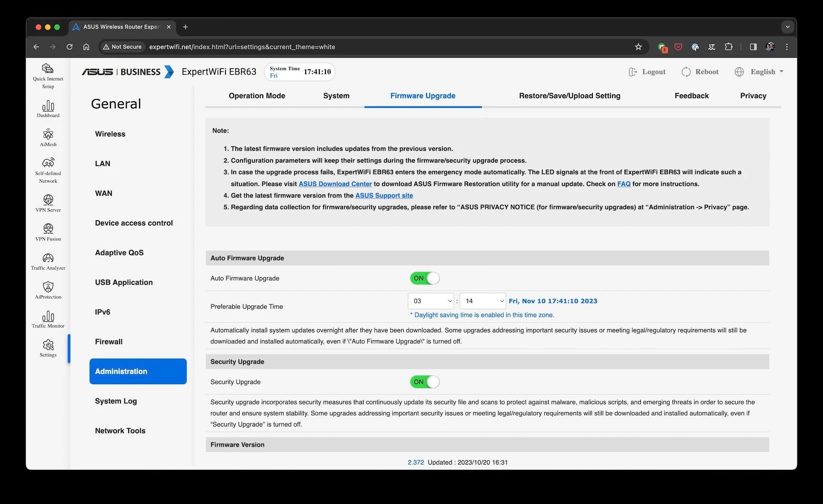Select Wireless in the General menu
Screen dimensions: 823x504
[110, 134]
